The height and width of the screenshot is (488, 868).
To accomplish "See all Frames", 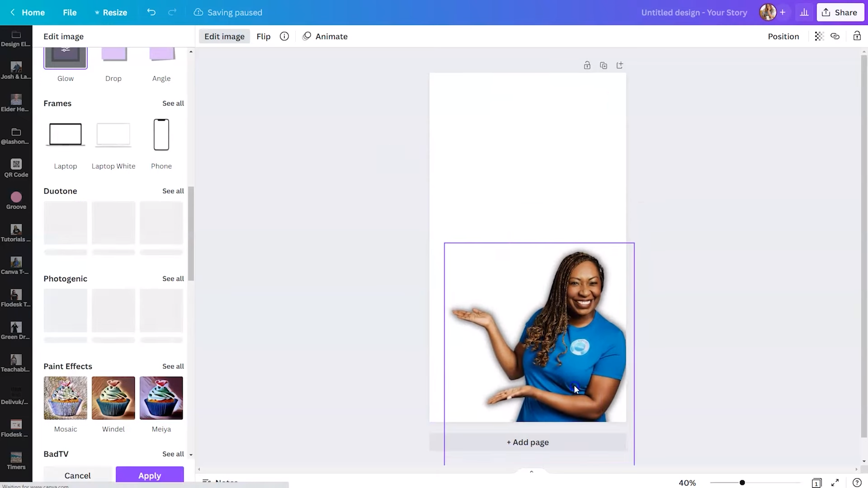I will pos(173,103).
